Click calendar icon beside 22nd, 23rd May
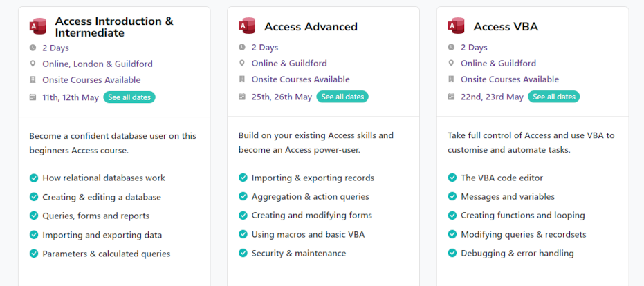Screen dimensions: 644x286 click(x=451, y=97)
